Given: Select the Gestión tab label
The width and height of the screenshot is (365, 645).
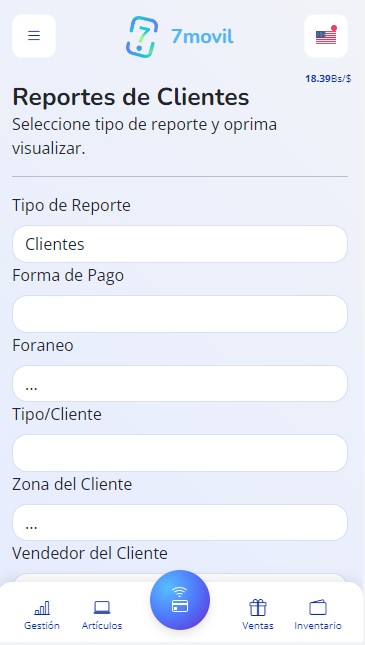Looking at the screenshot, I should [42, 626].
